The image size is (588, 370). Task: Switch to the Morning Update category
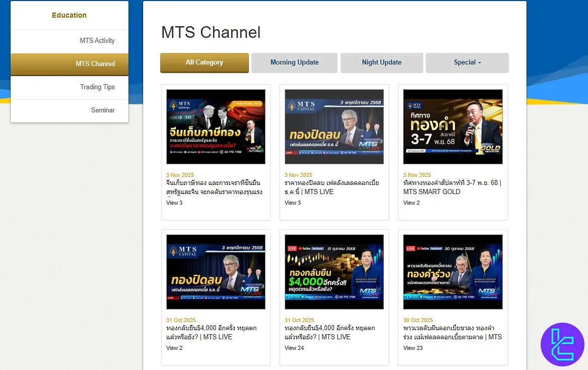(x=294, y=63)
